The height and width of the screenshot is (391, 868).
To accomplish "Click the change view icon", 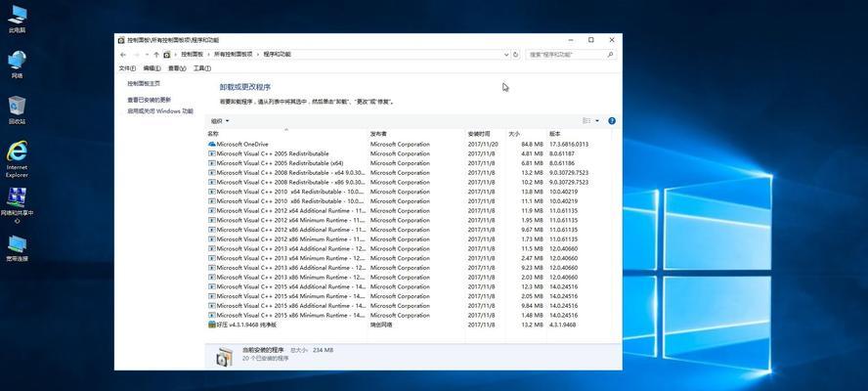I will coord(586,121).
